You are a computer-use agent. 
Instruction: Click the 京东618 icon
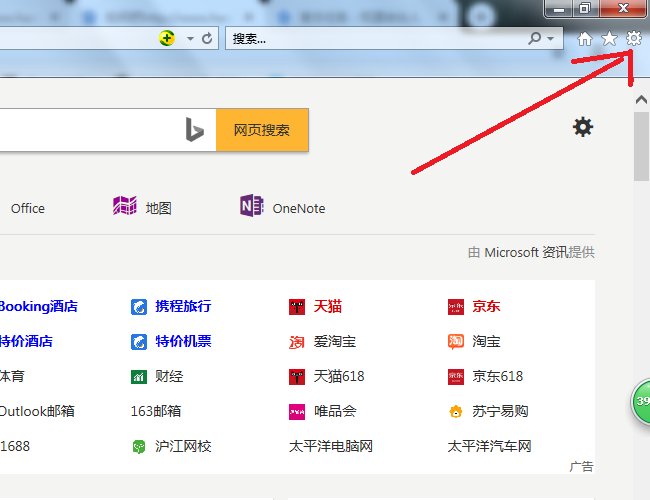coord(456,377)
